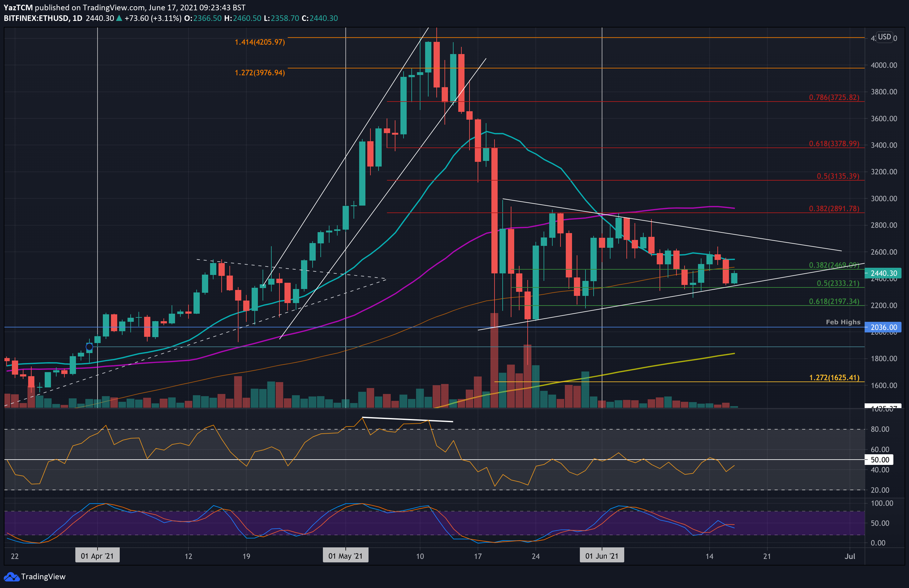Screen dimensions: 909x588
Task: Click the USD currency button
Action: point(885,37)
